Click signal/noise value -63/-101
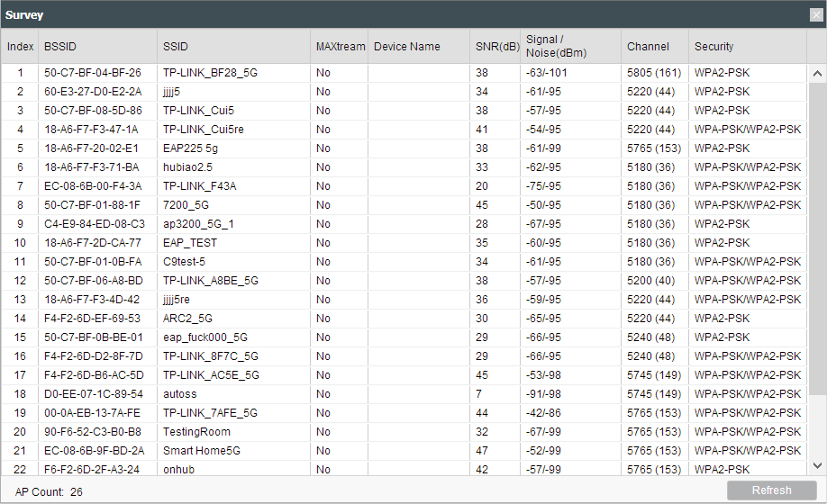Image resolution: width=827 pixels, height=504 pixels. click(547, 73)
